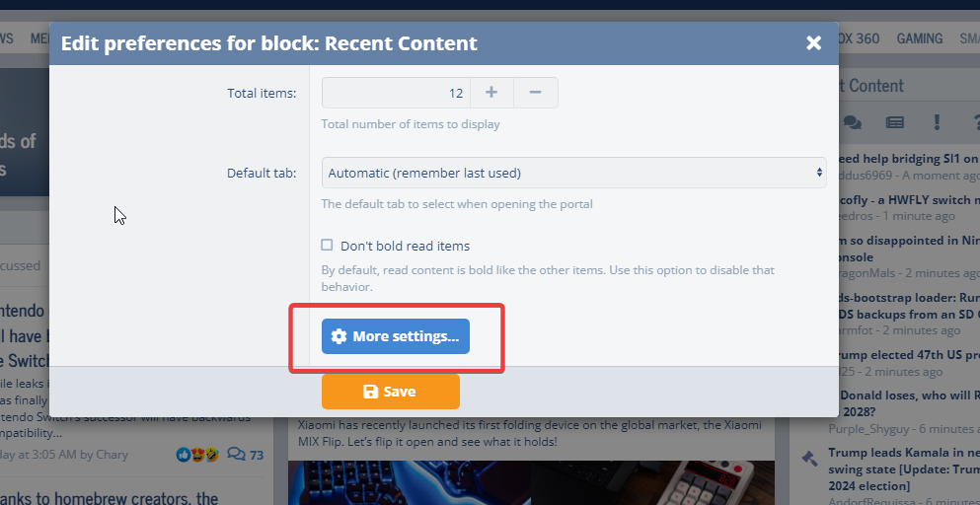980x505 pixels.
Task: Increase total items with plus button
Action: [491, 93]
